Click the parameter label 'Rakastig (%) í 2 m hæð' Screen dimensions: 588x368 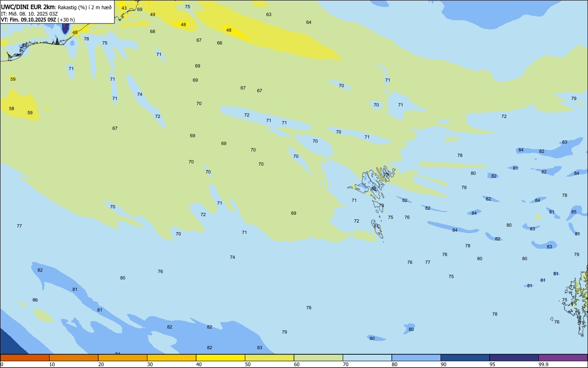pos(85,7)
